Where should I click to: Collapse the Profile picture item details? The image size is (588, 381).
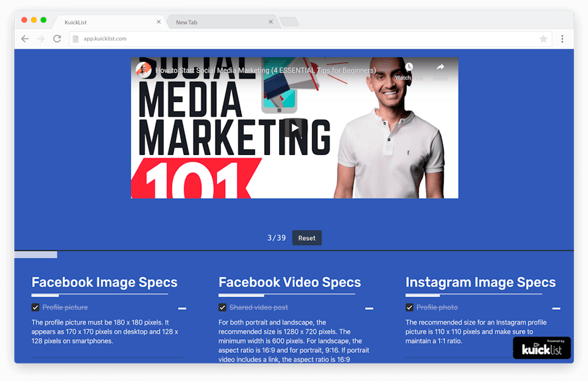[x=182, y=309]
